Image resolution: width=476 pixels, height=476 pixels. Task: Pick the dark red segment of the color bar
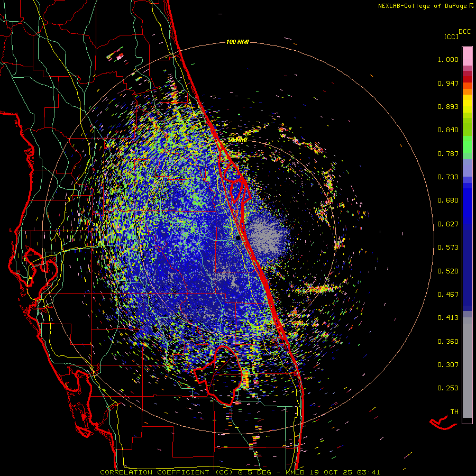tap(467, 79)
